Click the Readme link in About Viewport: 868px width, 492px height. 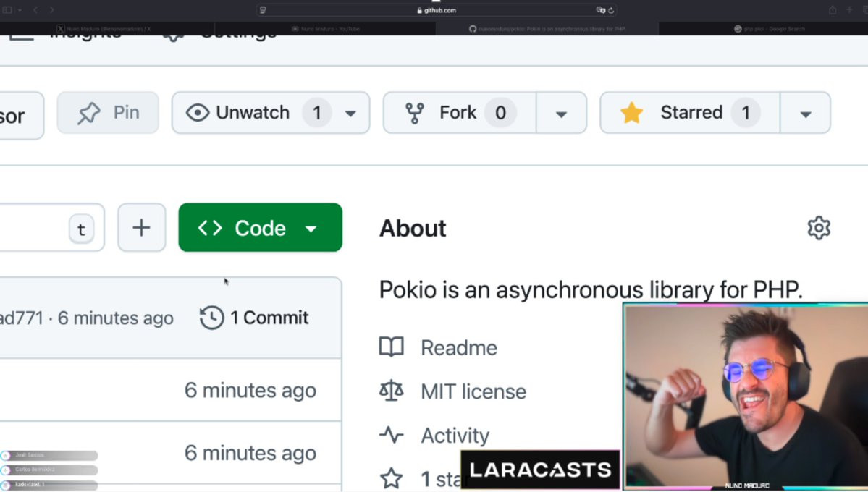(x=459, y=347)
